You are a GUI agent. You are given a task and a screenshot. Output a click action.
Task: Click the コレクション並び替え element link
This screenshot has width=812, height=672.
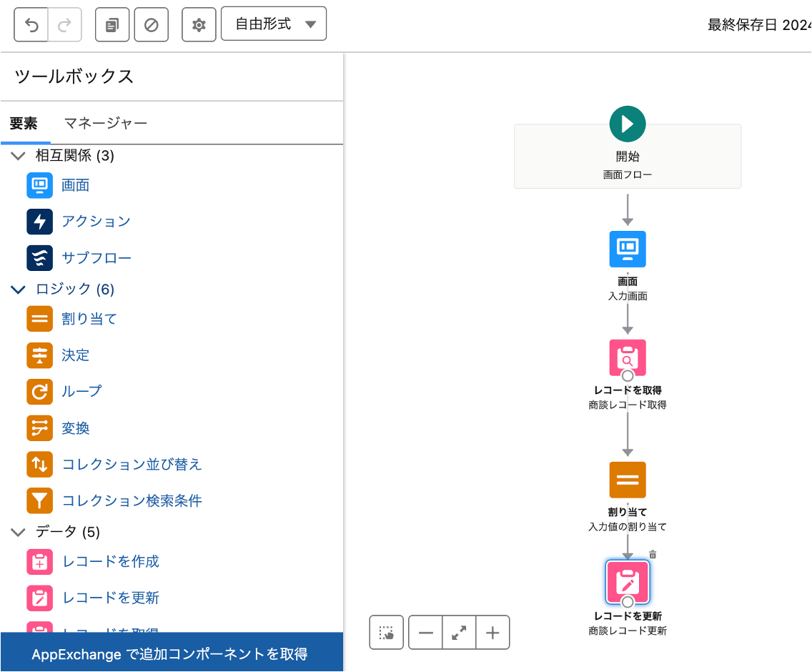[132, 465]
